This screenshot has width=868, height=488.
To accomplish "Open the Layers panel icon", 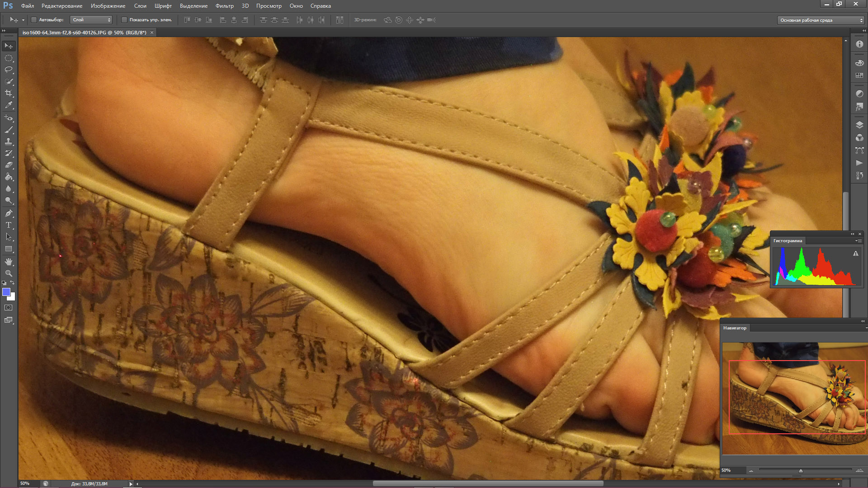I will point(859,125).
